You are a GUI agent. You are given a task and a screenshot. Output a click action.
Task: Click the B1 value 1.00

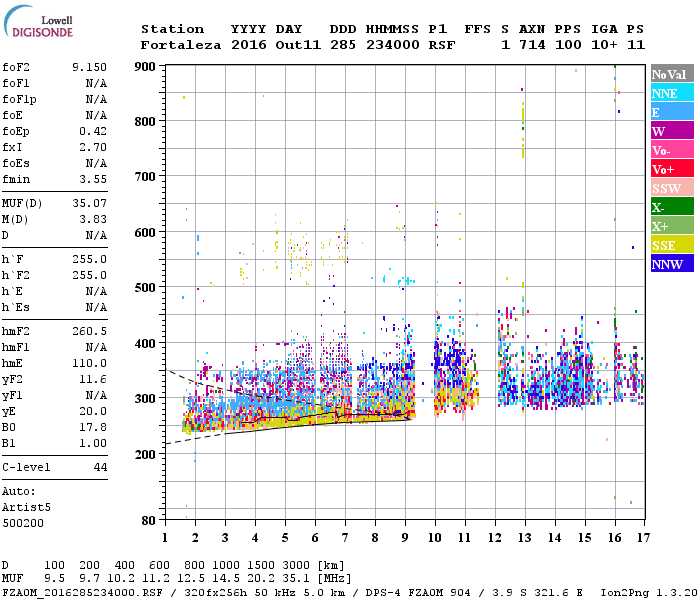click(93, 443)
